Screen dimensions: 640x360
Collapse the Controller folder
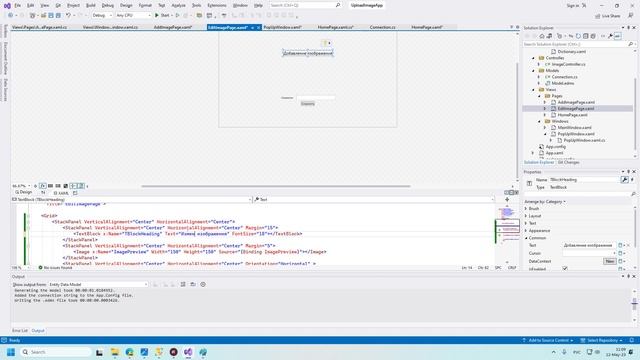(x=533, y=58)
